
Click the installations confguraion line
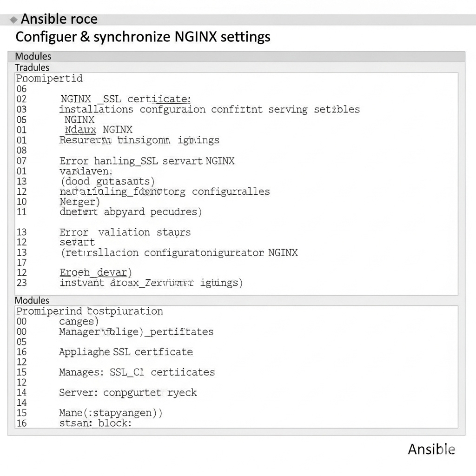point(209,110)
